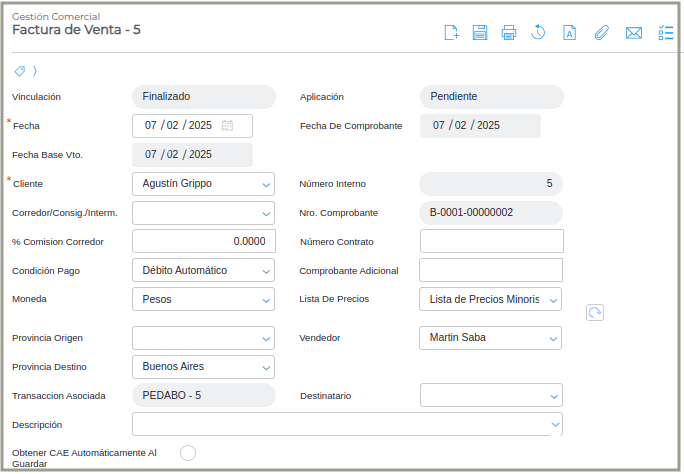Open the calendar picker in Fecha field
The width and height of the screenshot is (684, 474).
pyautogui.click(x=227, y=126)
